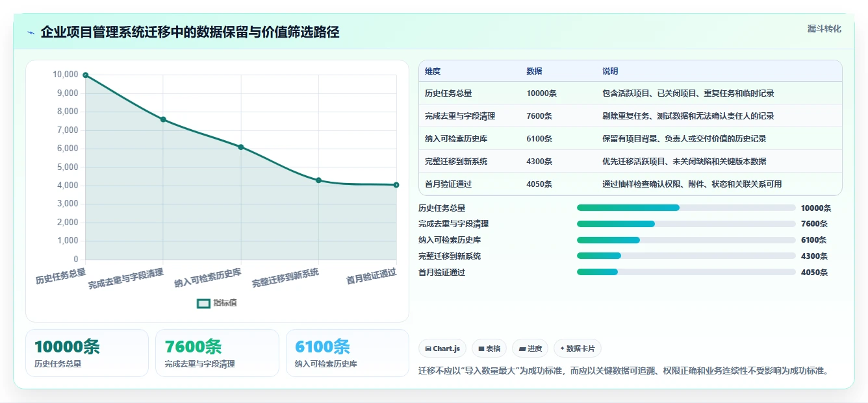
Task: Open the 7600条 data card
Action: 217,353
